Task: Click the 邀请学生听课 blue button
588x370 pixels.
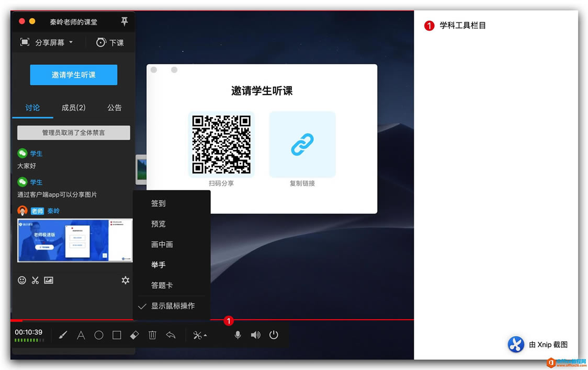Action: click(73, 75)
